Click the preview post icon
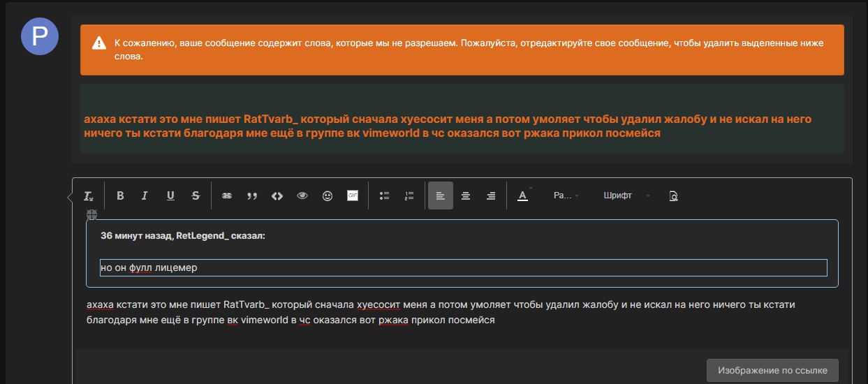868x384 pixels. [x=673, y=195]
